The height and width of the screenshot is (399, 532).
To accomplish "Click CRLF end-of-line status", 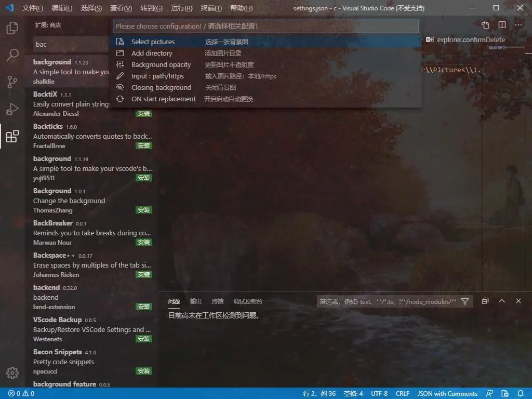I will pyautogui.click(x=403, y=394).
